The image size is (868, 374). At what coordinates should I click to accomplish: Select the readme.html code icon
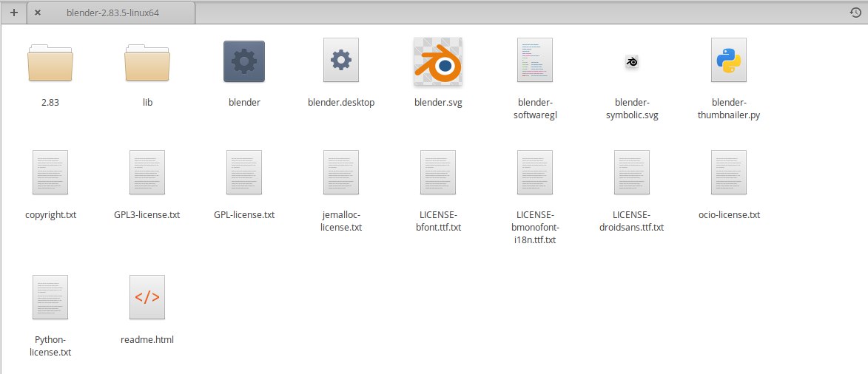tap(147, 297)
